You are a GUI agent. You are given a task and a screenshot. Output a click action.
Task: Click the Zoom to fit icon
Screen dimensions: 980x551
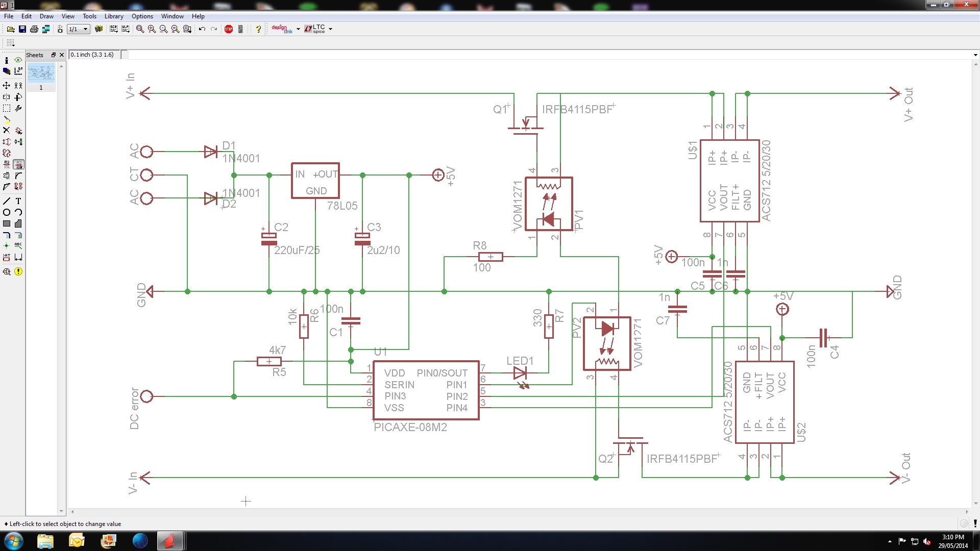click(x=140, y=29)
